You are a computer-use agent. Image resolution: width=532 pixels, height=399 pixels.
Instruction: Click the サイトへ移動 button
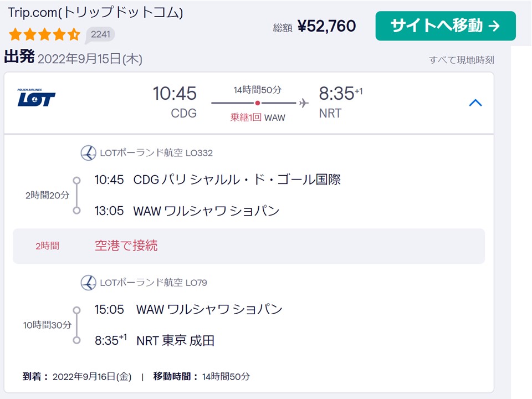(445, 26)
